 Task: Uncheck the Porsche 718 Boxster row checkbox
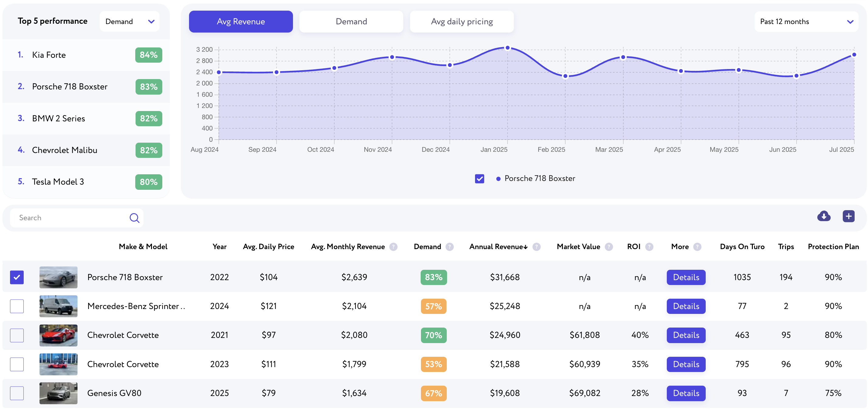(x=17, y=277)
